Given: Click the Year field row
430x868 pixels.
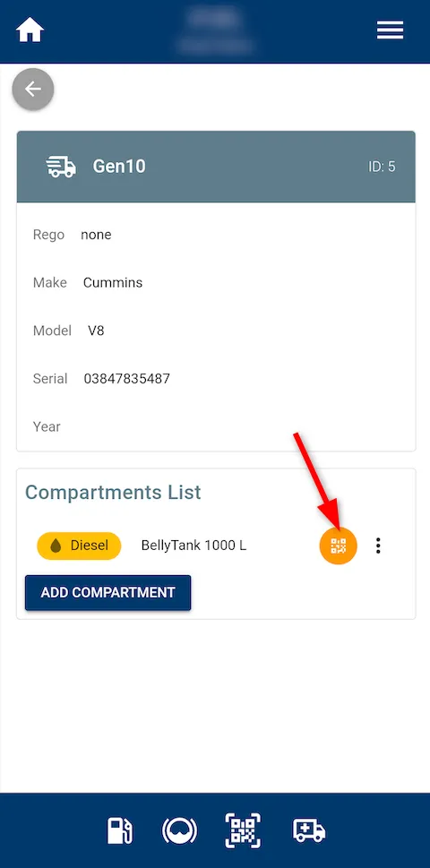Looking at the screenshot, I should pyautogui.click(x=216, y=426).
